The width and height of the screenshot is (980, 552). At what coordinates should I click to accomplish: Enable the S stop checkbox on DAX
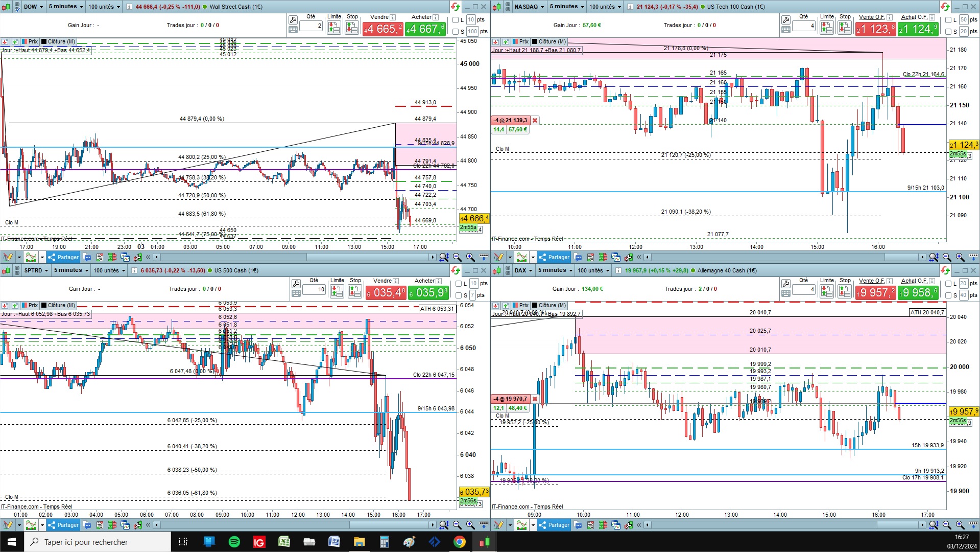pyautogui.click(x=948, y=295)
